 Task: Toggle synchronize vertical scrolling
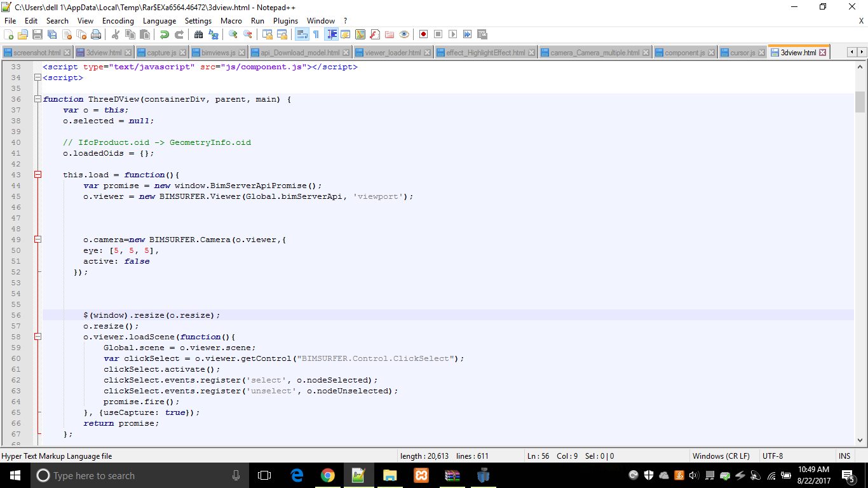click(267, 34)
